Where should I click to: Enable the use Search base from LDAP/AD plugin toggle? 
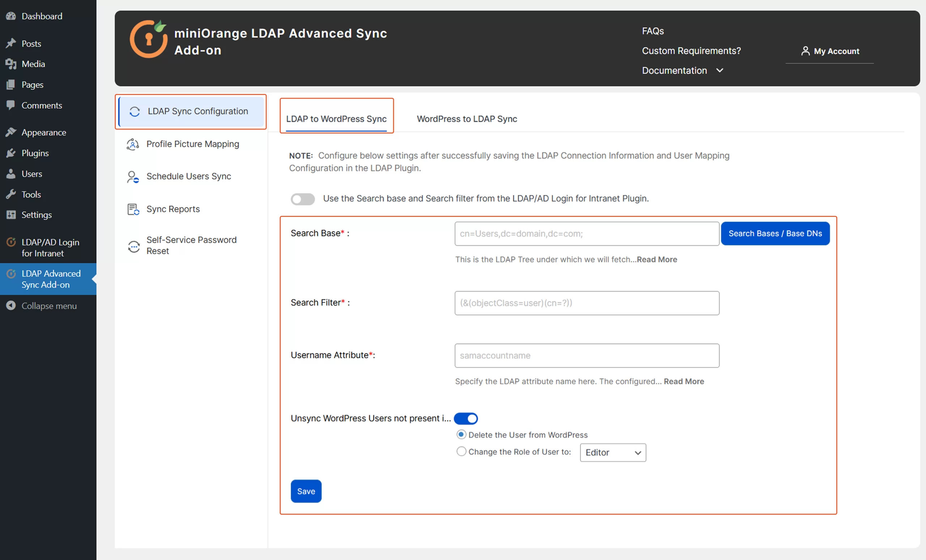point(302,199)
